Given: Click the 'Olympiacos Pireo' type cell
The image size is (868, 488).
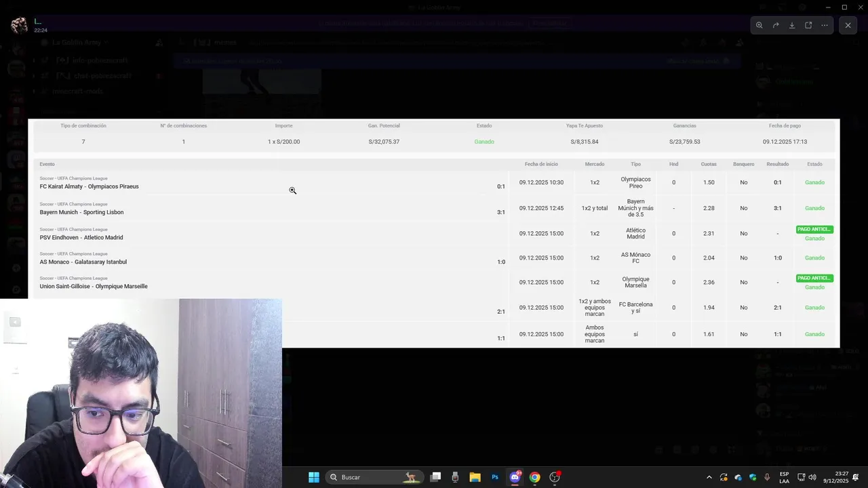Looking at the screenshot, I should click(635, 182).
